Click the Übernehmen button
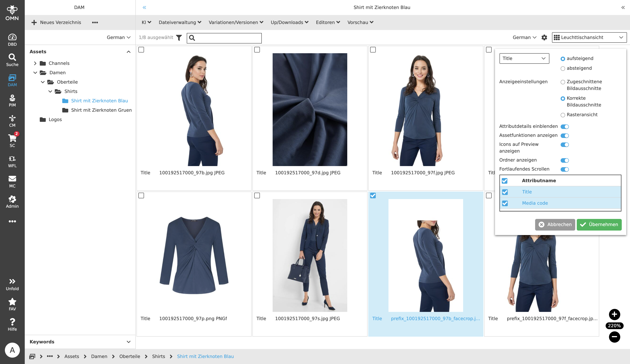The height and width of the screenshot is (364, 630). [599, 225]
